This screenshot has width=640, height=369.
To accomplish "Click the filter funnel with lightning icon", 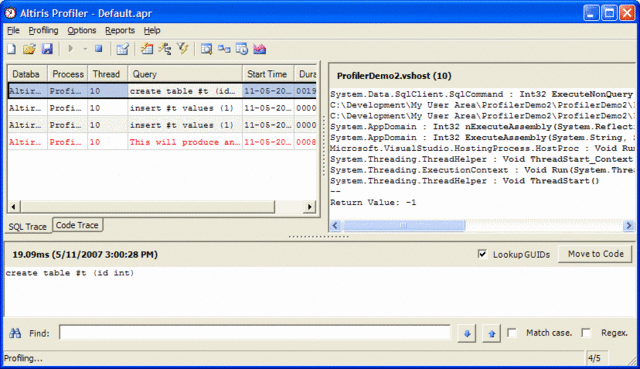I will (182, 49).
